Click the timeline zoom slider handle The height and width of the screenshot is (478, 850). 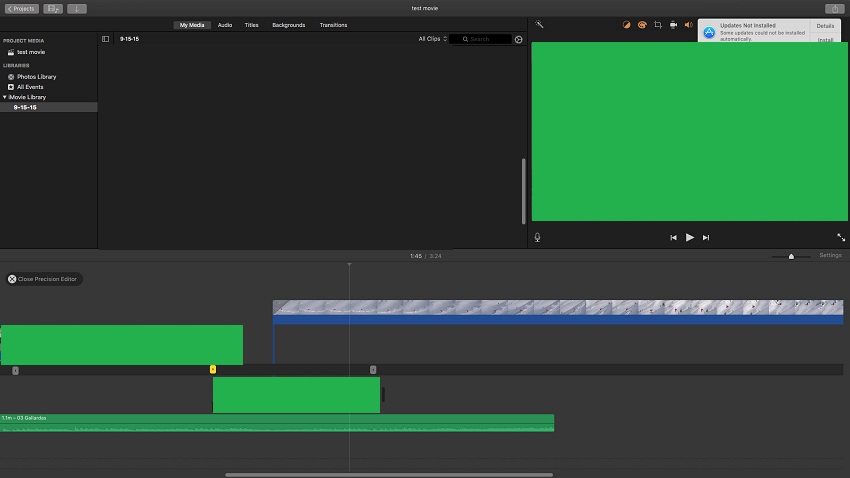[x=791, y=256]
